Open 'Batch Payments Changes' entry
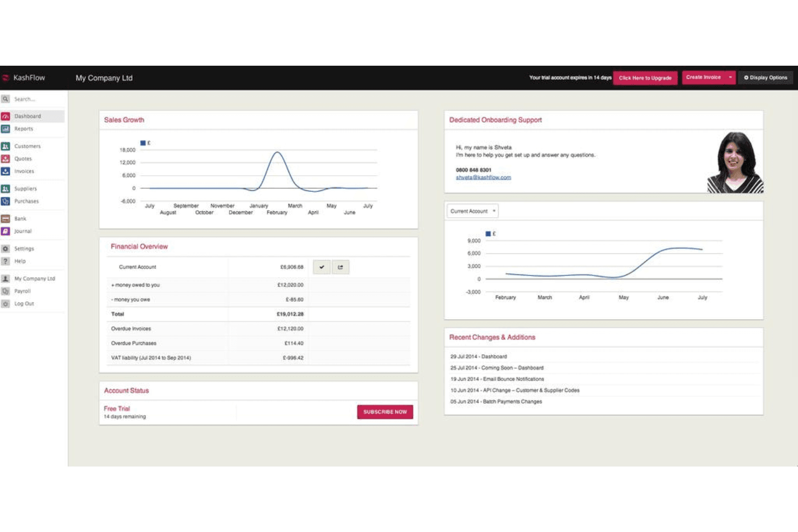The height and width of the screenshot is (532, 798). point(496,402)
